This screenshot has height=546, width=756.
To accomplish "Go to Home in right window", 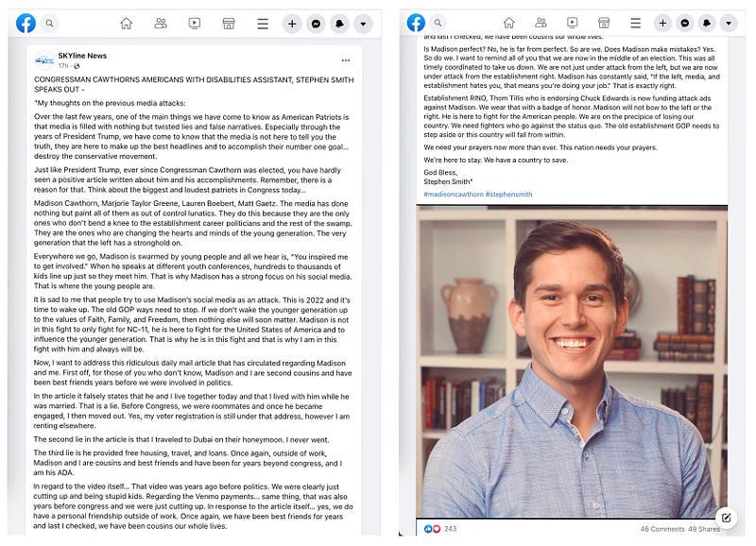I will click(508, 23).
